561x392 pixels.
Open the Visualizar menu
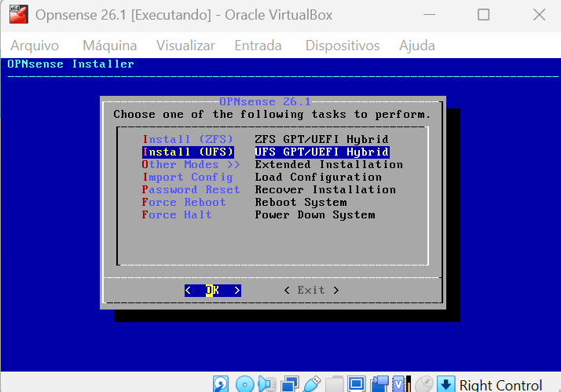pyautogui.click(x=185, y=46)
